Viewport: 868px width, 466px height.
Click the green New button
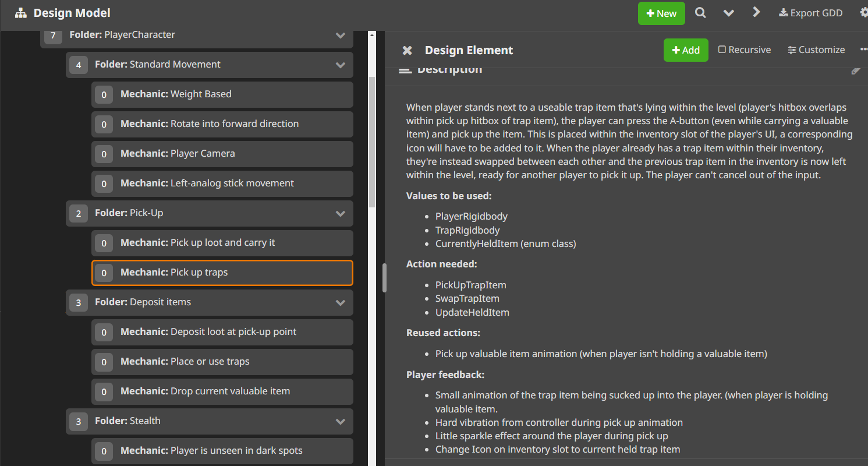[x=661, y=13]
